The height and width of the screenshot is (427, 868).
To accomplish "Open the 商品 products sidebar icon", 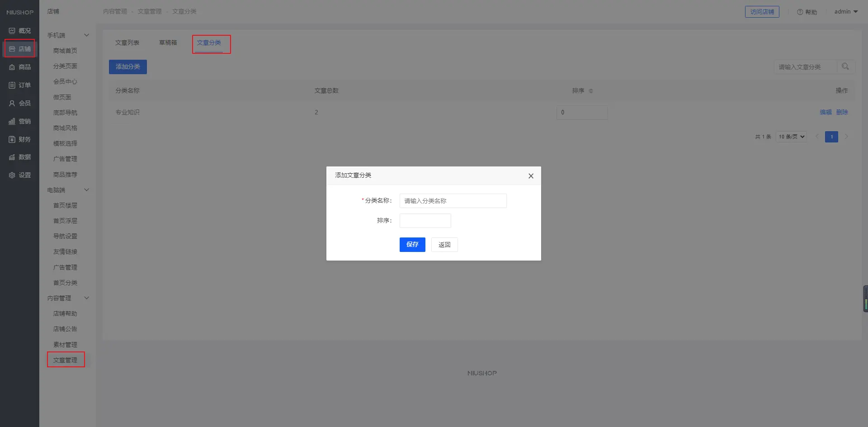I will coord(12,67).
